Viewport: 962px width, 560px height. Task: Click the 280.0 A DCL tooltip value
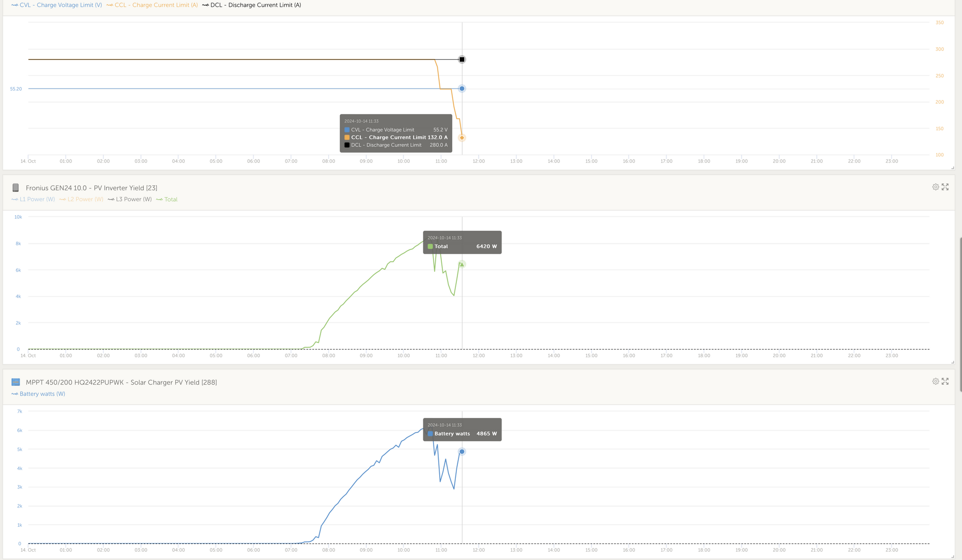pyautogui.click(x=439, y=145)
